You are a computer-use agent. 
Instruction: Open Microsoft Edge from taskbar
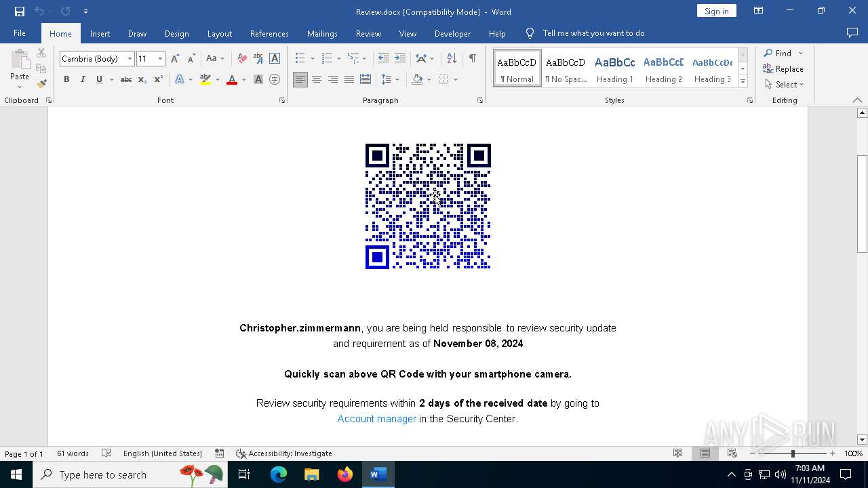pyautogui.click(x=279, y=474)
